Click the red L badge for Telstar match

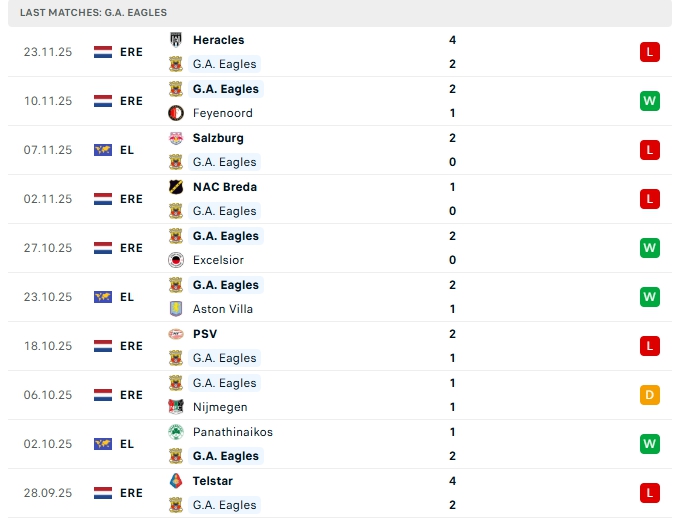pyautogui.click(x=650, y=493)
